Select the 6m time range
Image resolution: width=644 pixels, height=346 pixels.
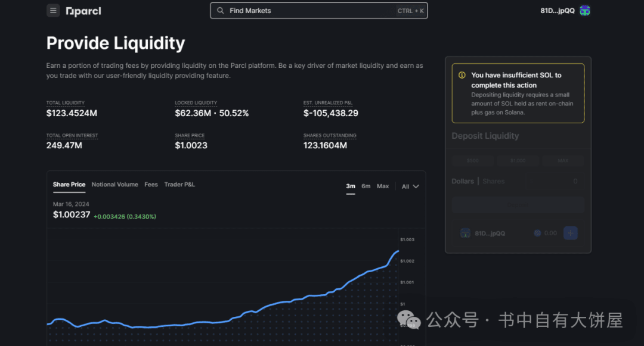click(x=366, y=186)
